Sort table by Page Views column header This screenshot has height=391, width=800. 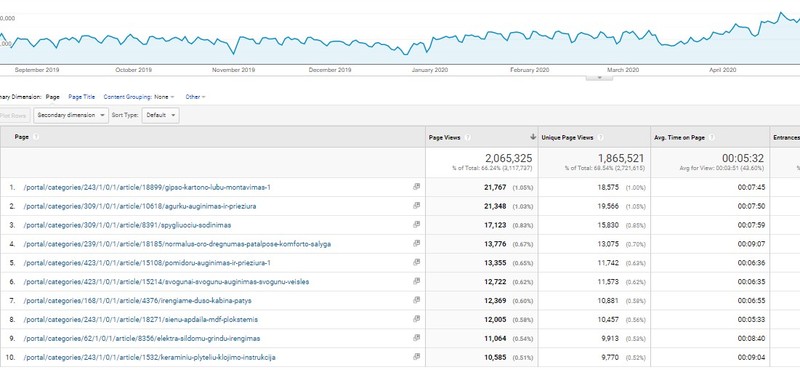click(444, 137)
